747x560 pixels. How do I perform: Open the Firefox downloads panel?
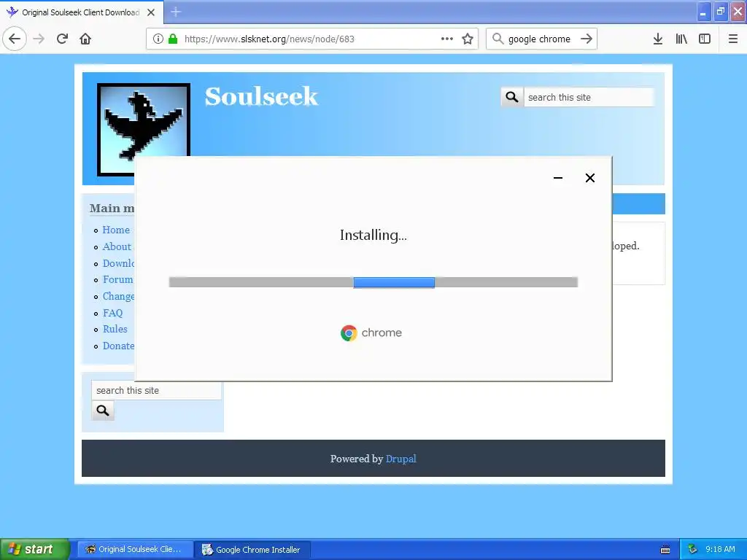658,39
